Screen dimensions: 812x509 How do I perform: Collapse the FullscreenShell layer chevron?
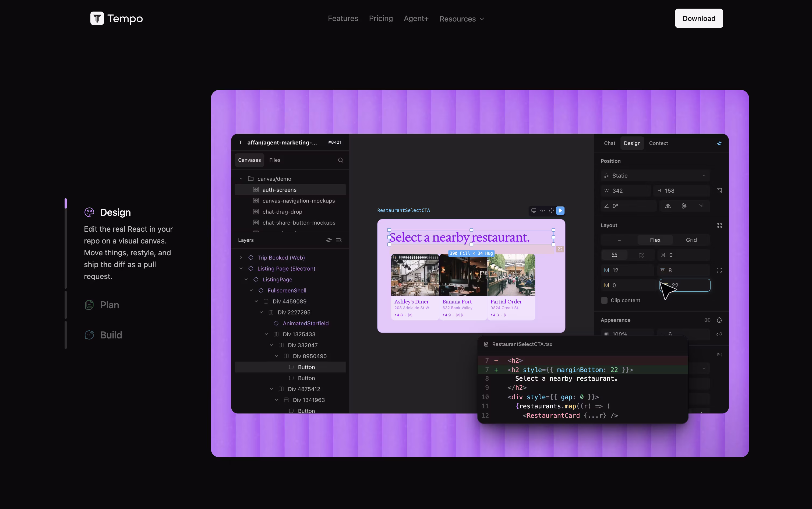click(251, 291)
